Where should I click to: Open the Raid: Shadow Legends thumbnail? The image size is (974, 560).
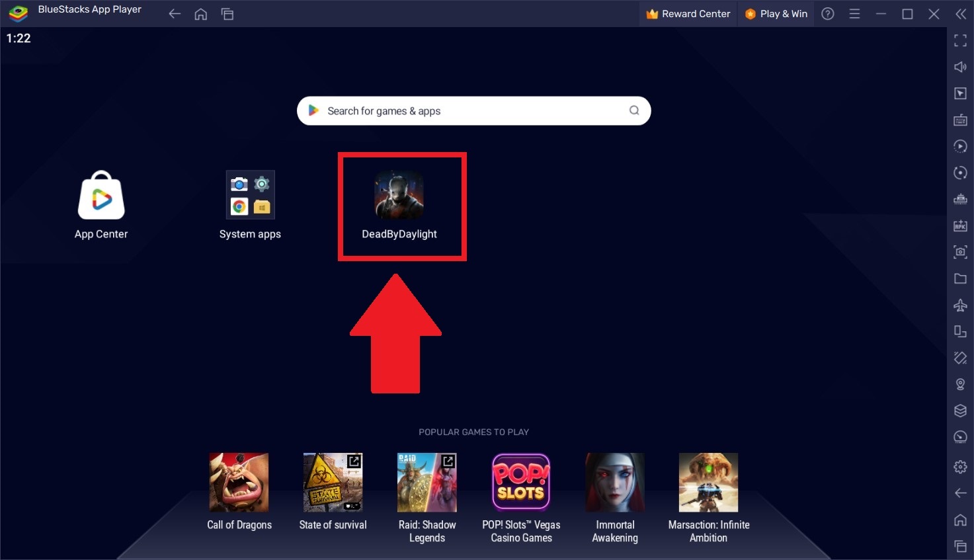click(x=427, y=483)
